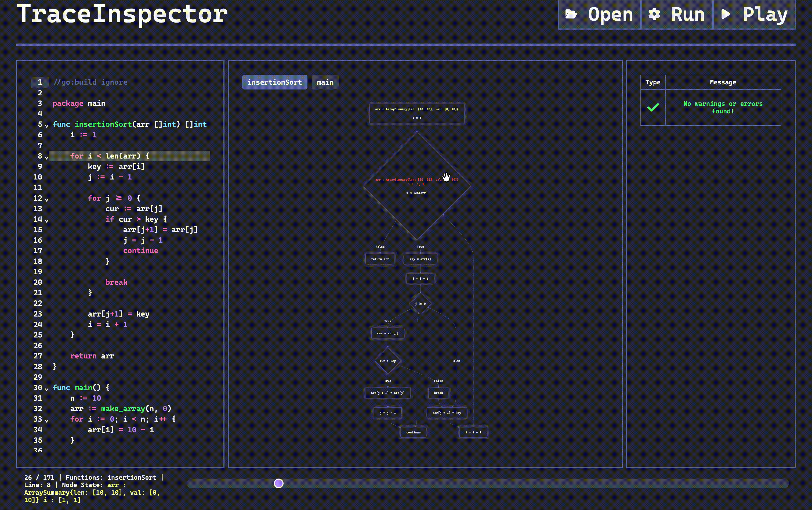The width and height of the screenshot is (812, 510).
Task: Collapse the fold arrow at line 5
Action: pyautogui.click(x=46, y=126)
